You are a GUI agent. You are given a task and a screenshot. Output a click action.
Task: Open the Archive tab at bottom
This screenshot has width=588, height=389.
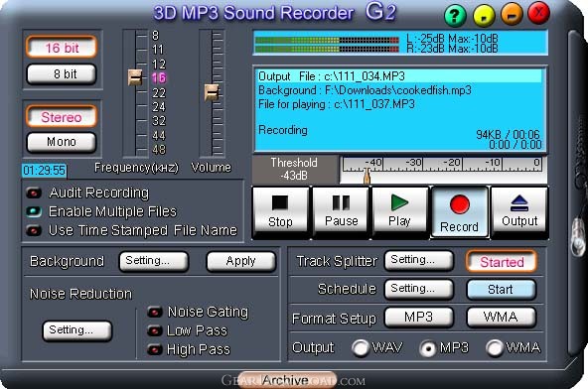[x=287, y=380]
